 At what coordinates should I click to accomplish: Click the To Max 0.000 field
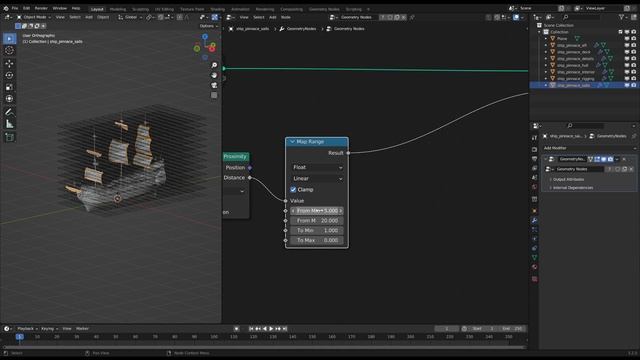click(x=317, y=240)
